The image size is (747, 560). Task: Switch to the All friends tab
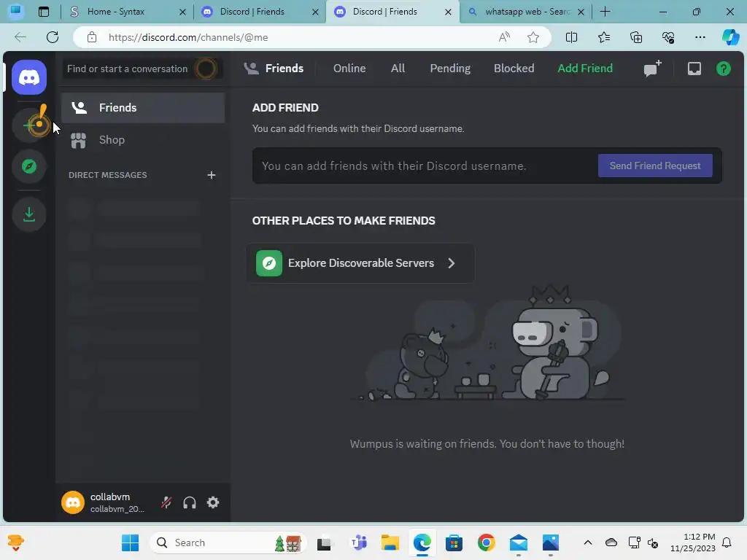[x=398, y=69]
